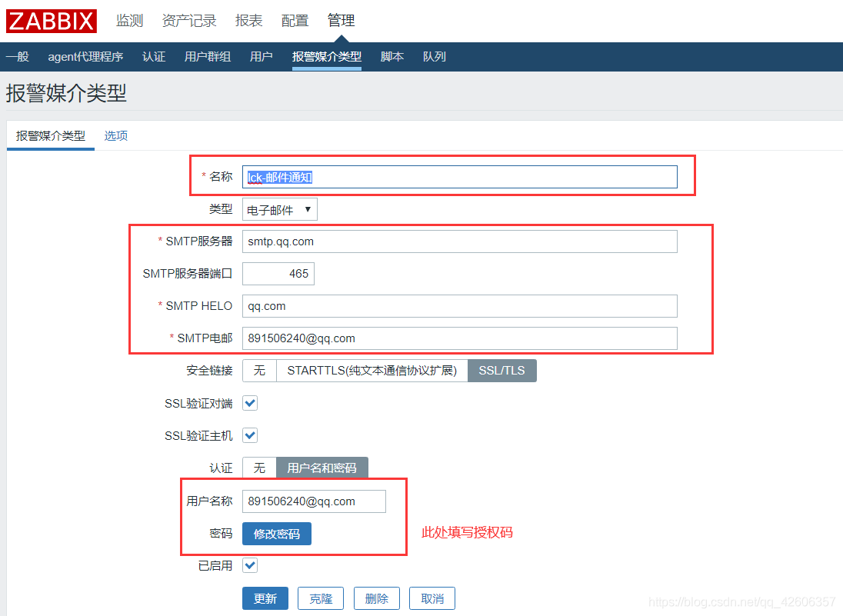843x616 pixels.
Task: Open the 监测 top menu
Action: tap(129, 21)
